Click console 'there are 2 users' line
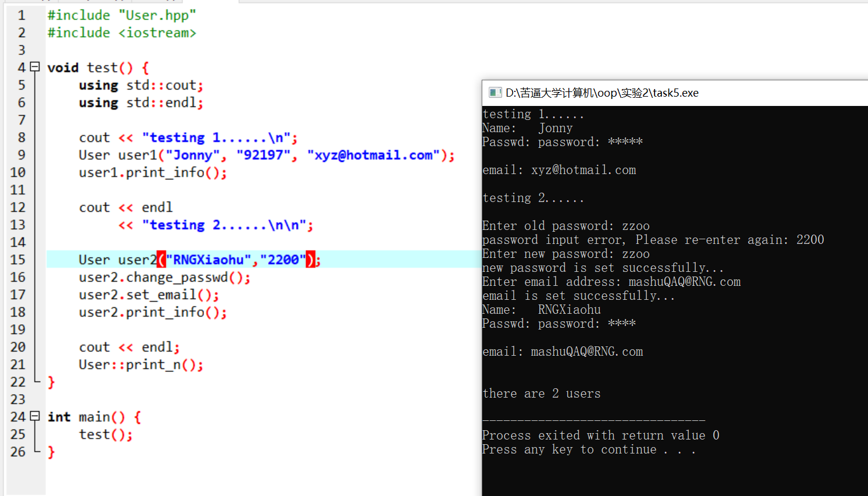This screenshot has width=868, height=496. click(542, 394)
